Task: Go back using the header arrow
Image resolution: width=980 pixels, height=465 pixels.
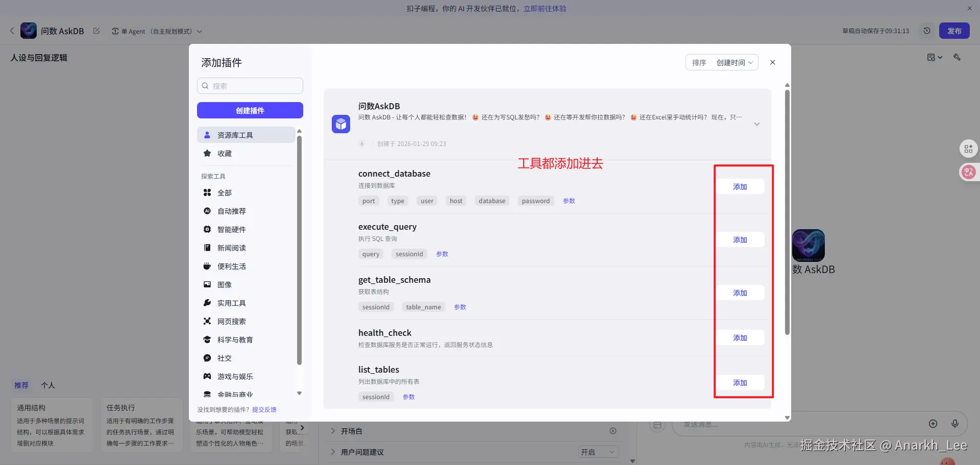Action: point(12,31)
